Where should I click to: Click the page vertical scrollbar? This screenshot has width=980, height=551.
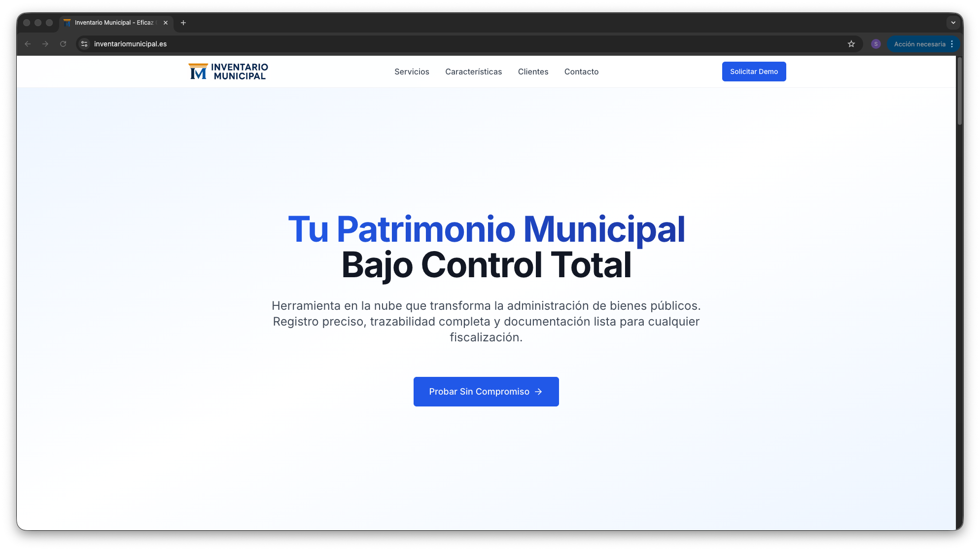(x=959, y=91)
